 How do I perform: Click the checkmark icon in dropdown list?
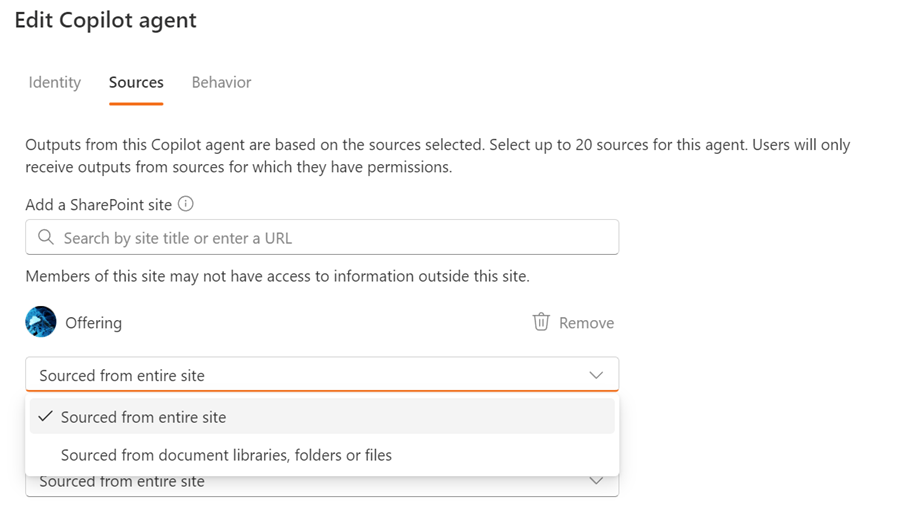[45, 417]
